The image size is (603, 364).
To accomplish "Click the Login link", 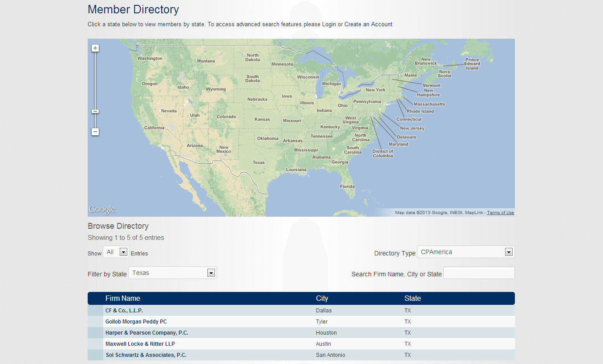I will [x=329, y=24].
